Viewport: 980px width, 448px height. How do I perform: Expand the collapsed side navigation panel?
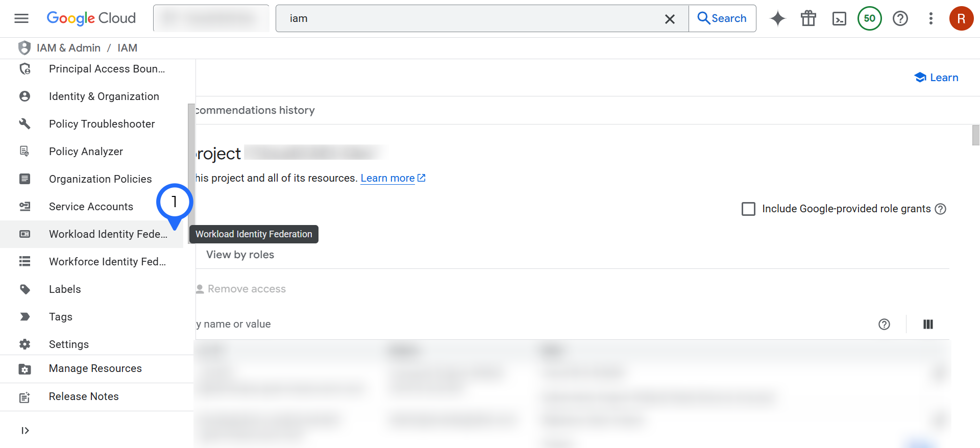pyautogui.click(x=25, y=430)
